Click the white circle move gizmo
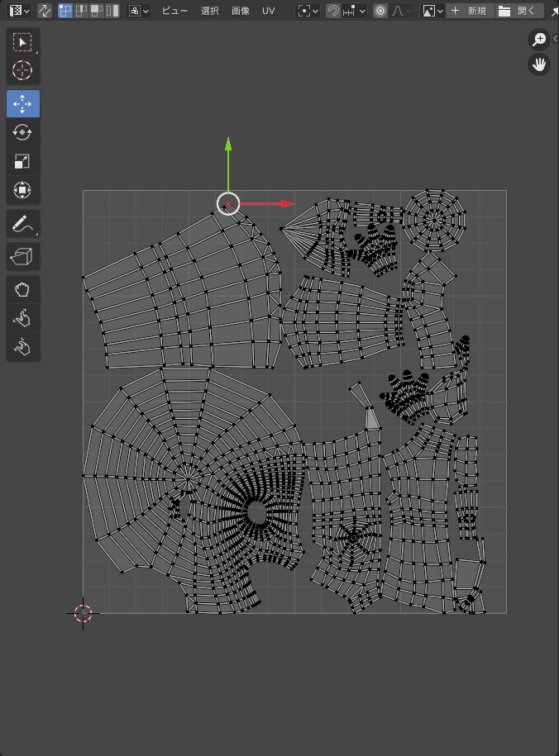This screenshot has height=756, width=559. coord(228,203)
